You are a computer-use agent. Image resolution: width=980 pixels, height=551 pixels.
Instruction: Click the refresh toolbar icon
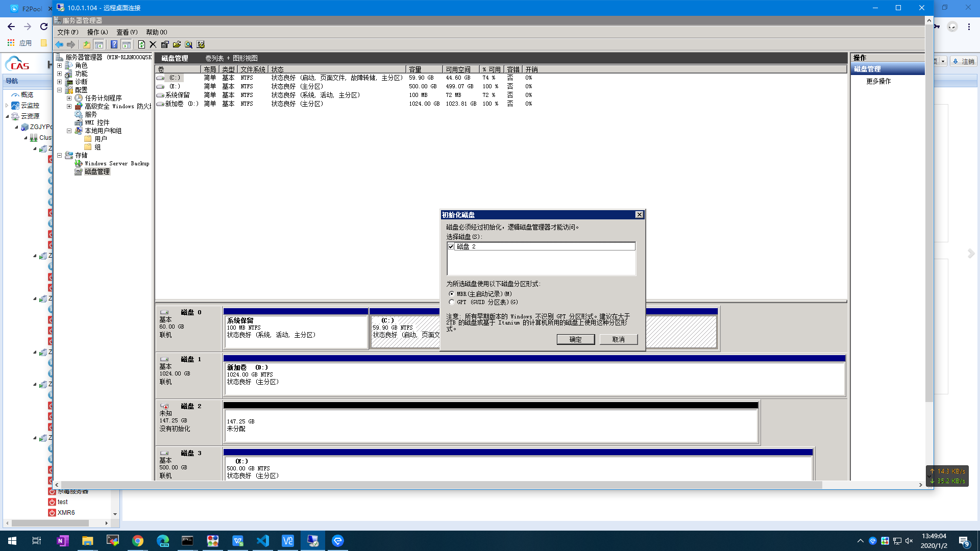[x=141, y=45]
